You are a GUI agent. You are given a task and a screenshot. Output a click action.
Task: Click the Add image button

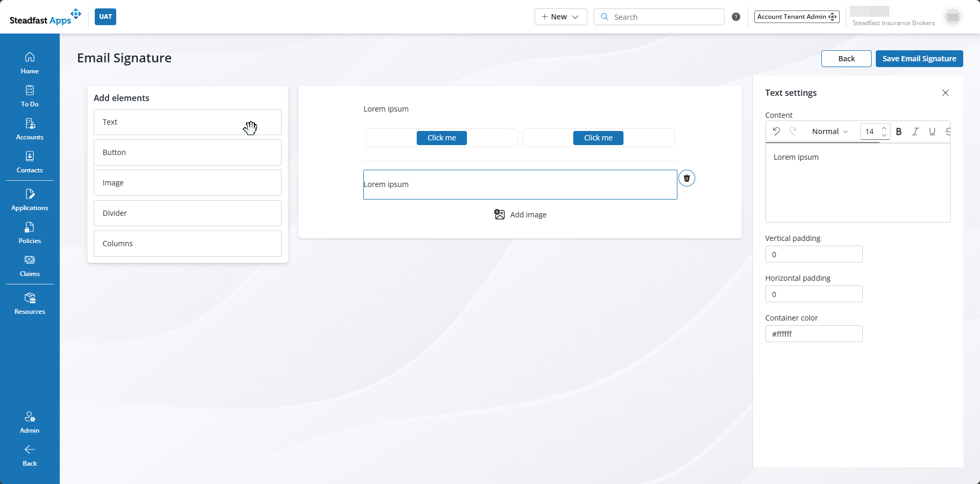click(x=520, y=215)
